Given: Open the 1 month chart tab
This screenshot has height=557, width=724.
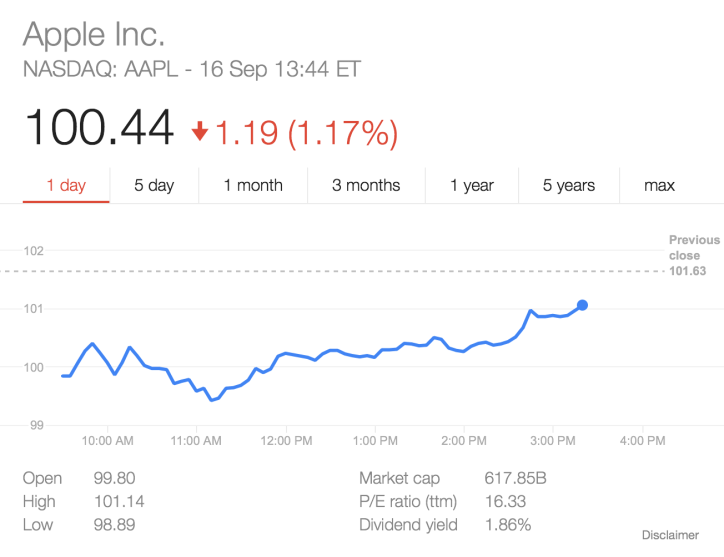Looking at the screenshot, I should click(253, 185).
